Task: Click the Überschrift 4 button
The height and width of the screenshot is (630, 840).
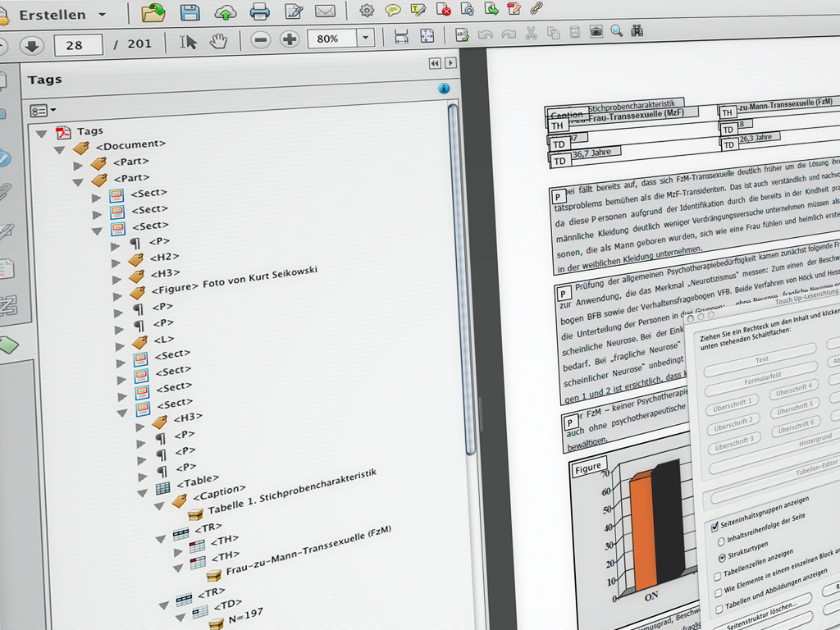Action: click(793, 389)
